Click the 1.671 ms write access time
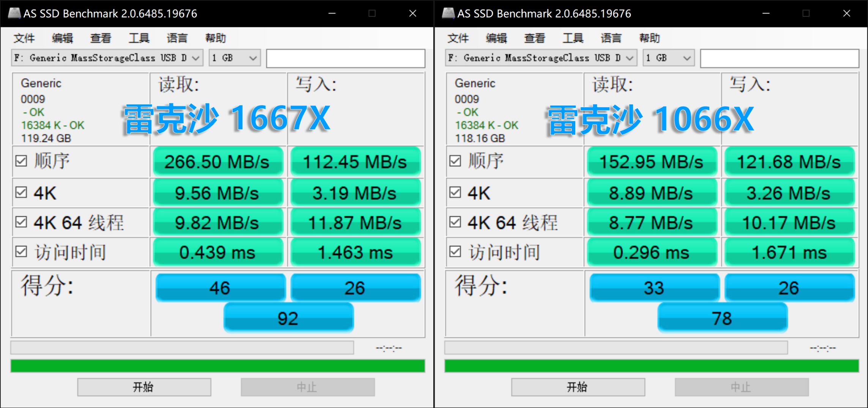 point(790,252)
